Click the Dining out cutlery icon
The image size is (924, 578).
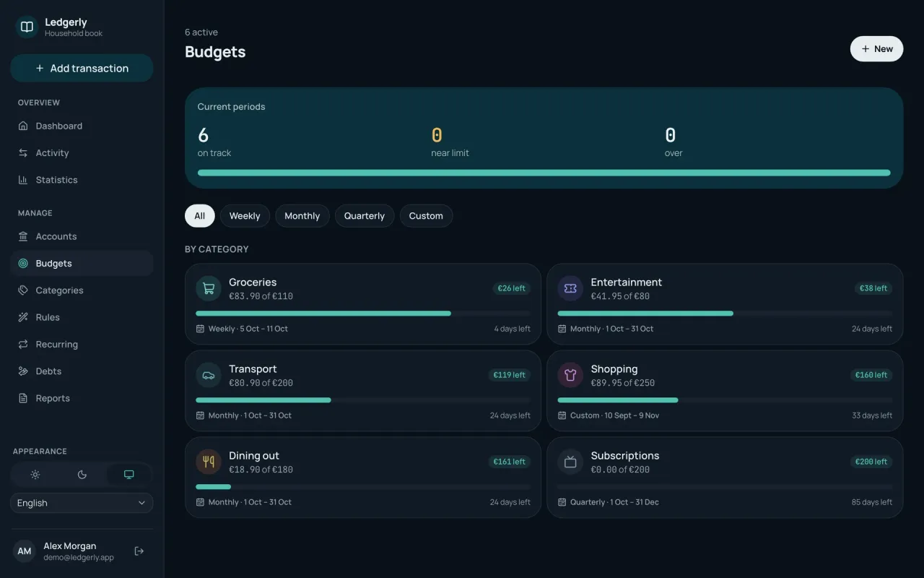209,462
